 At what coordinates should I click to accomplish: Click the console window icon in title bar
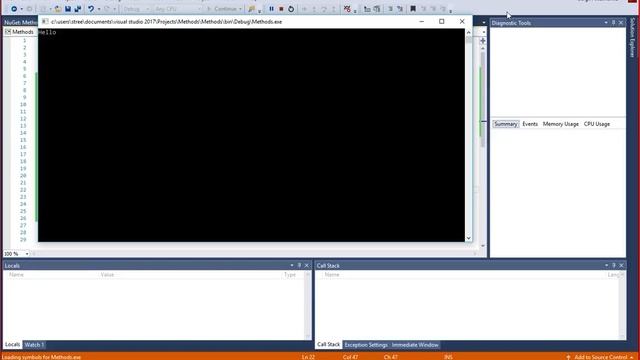click(45, 21)
